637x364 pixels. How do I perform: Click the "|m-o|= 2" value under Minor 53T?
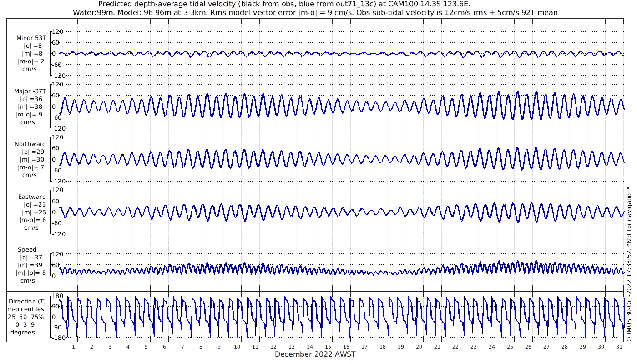click(x=32, y=61)
